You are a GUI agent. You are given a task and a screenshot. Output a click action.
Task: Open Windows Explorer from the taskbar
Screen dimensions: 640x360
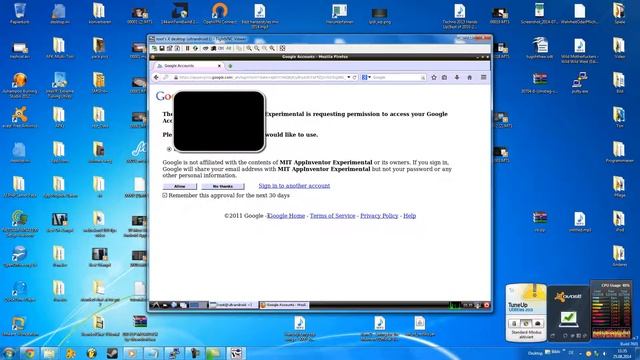click(x=49, y=353)
